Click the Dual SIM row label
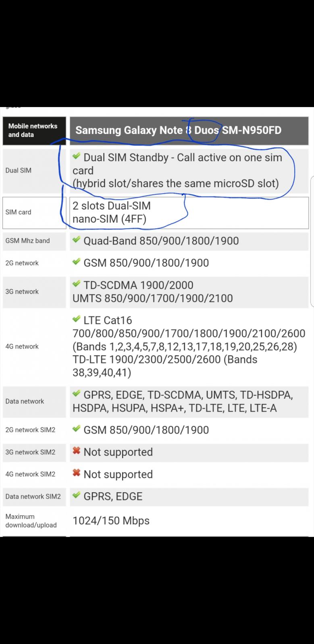The image size is (314, 644). (x=18, y=170)
